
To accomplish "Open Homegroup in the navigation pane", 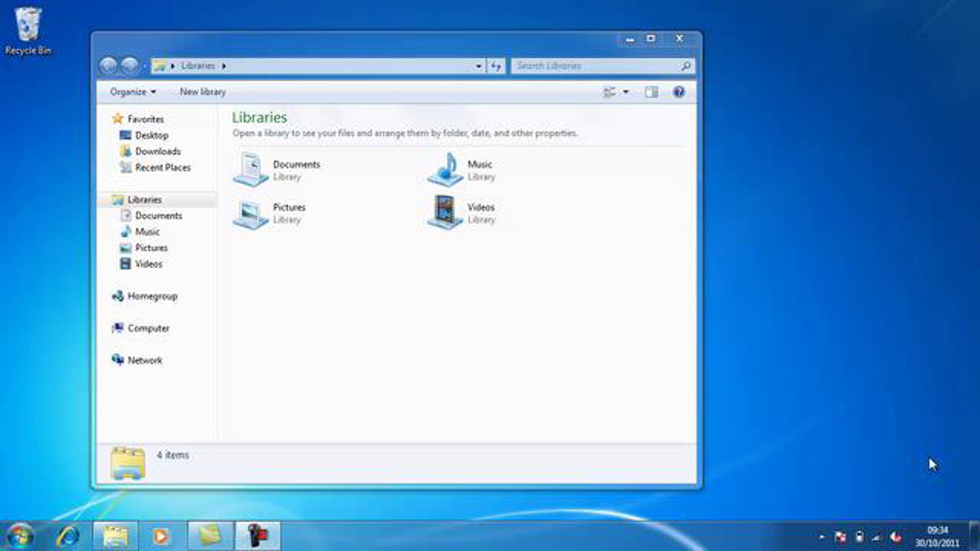I will point(152,296).
